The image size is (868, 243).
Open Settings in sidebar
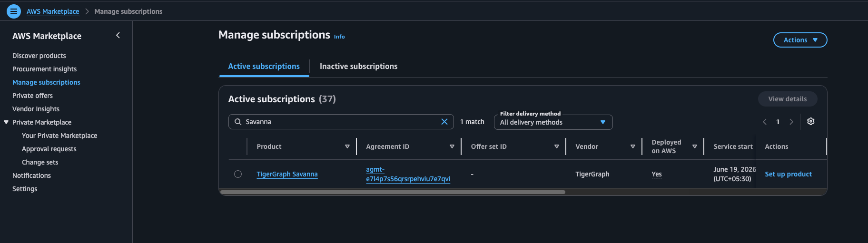[25, 189]
